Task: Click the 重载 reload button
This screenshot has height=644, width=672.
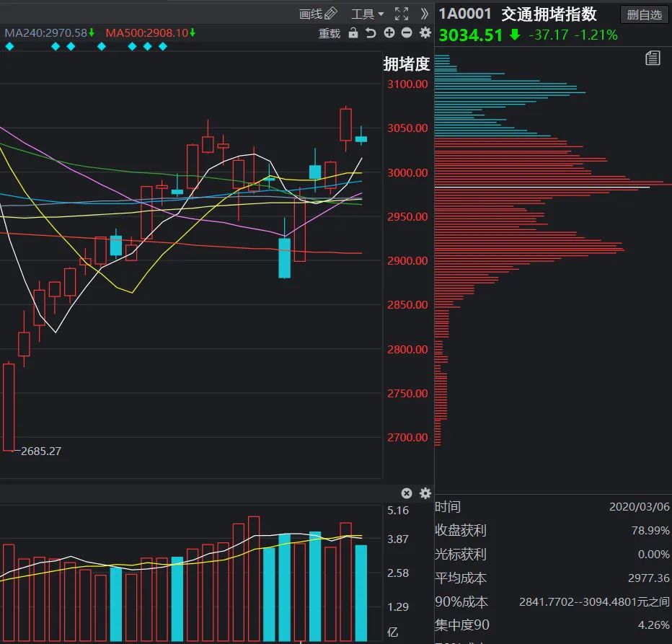Action: click(330, 33)
